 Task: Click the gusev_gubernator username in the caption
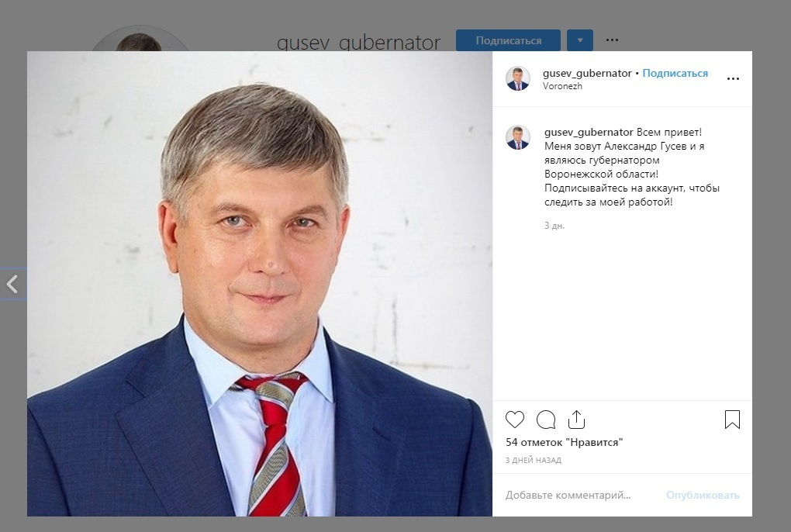point(589,132)
